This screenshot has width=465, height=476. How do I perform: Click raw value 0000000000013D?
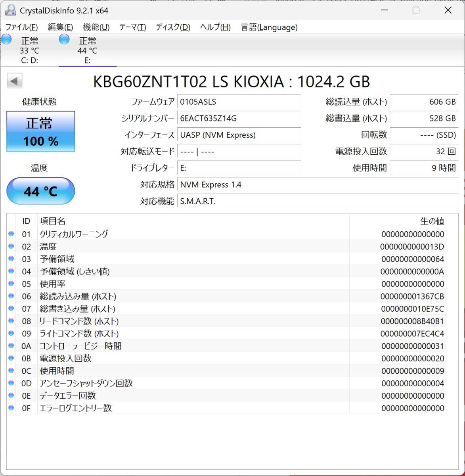(x=412, y=247)
